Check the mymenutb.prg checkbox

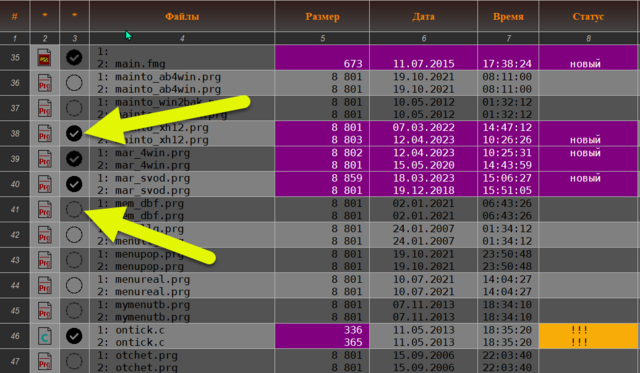(x=74, y=311)
